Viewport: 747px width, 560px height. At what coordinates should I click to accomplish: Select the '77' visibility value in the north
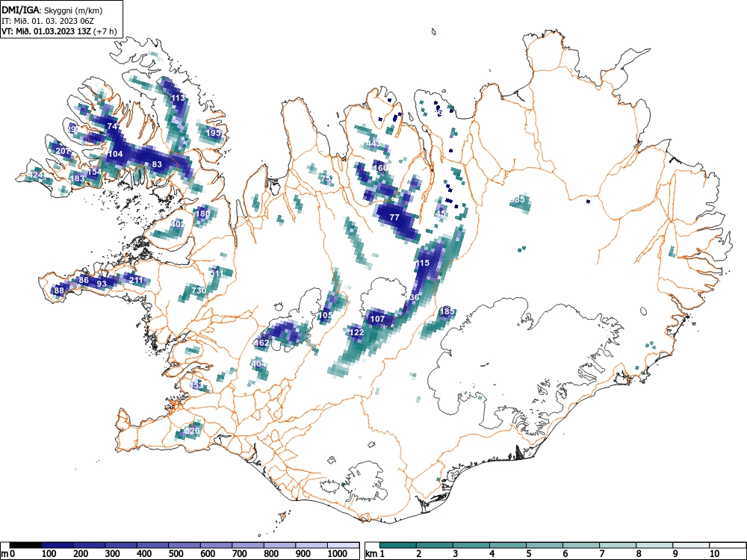[394, 217]
